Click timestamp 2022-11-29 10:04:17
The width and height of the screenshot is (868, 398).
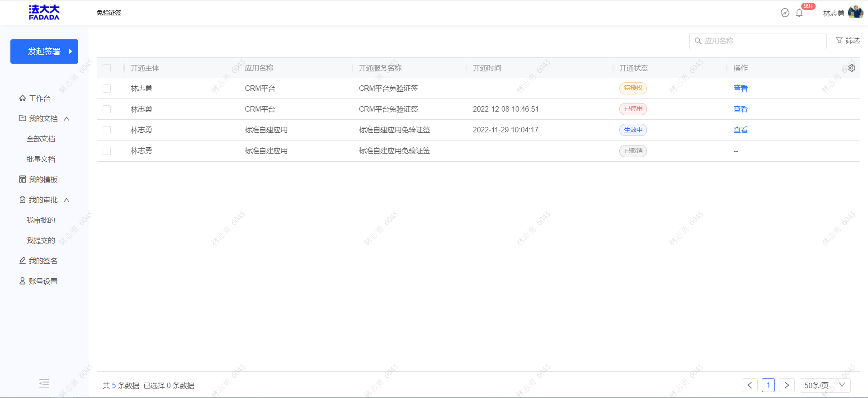(x=505, y=130)
